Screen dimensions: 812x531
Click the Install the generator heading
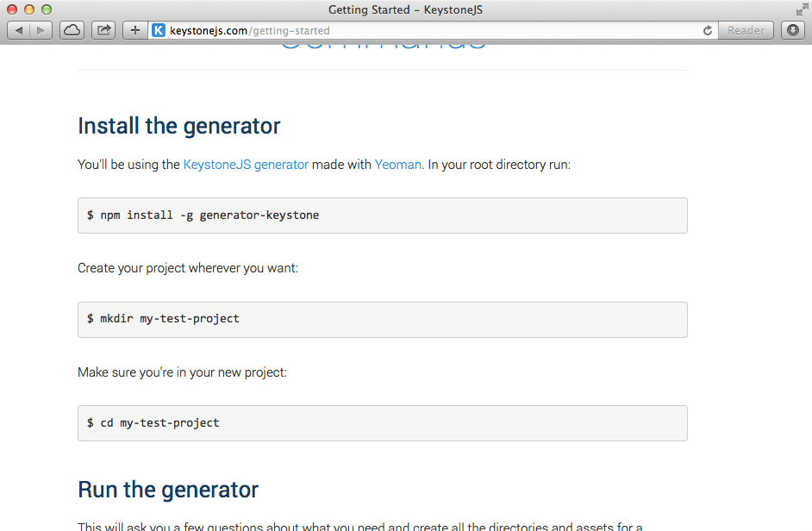(x=179, y=126)
